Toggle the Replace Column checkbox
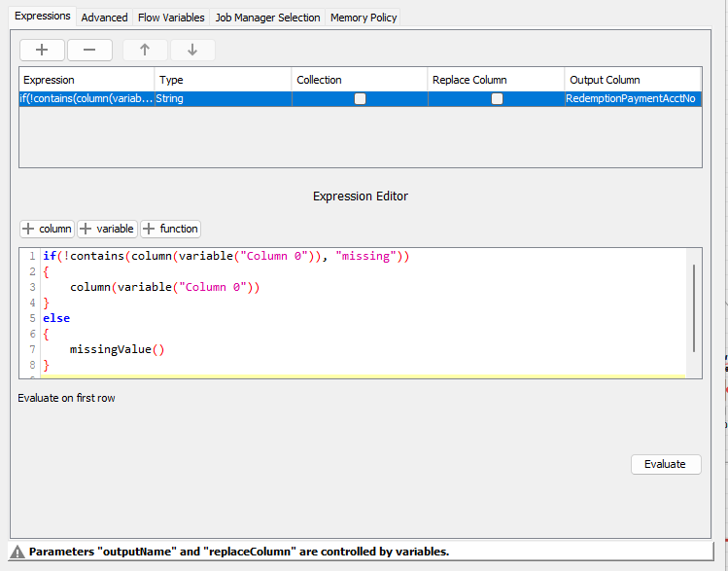This screenshot has height=571, width=728. (497, 99)
